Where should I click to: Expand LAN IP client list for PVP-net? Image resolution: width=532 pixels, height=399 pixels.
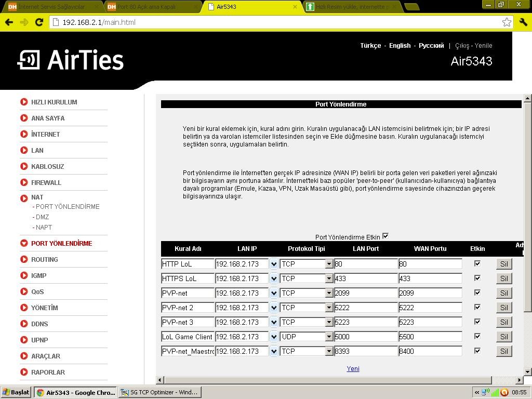click(274, 293)
